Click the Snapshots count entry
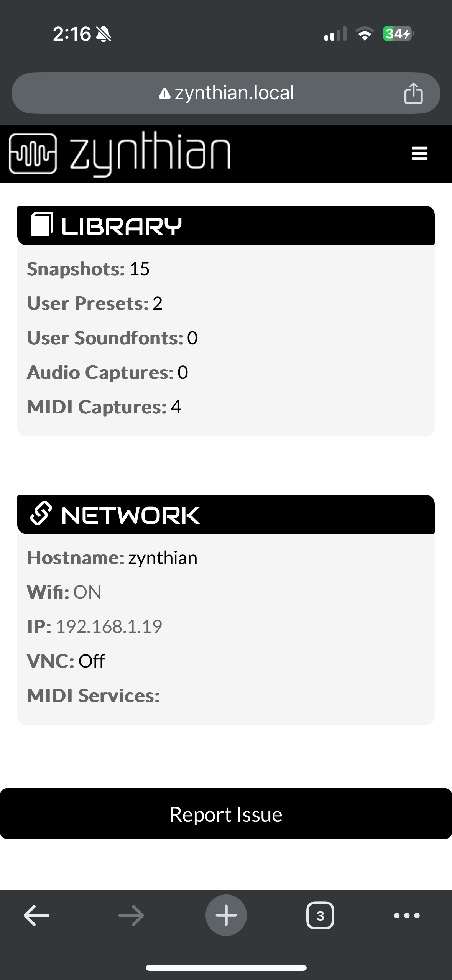The width and height of the screenshot is (452, 980). tap(88, 269)
